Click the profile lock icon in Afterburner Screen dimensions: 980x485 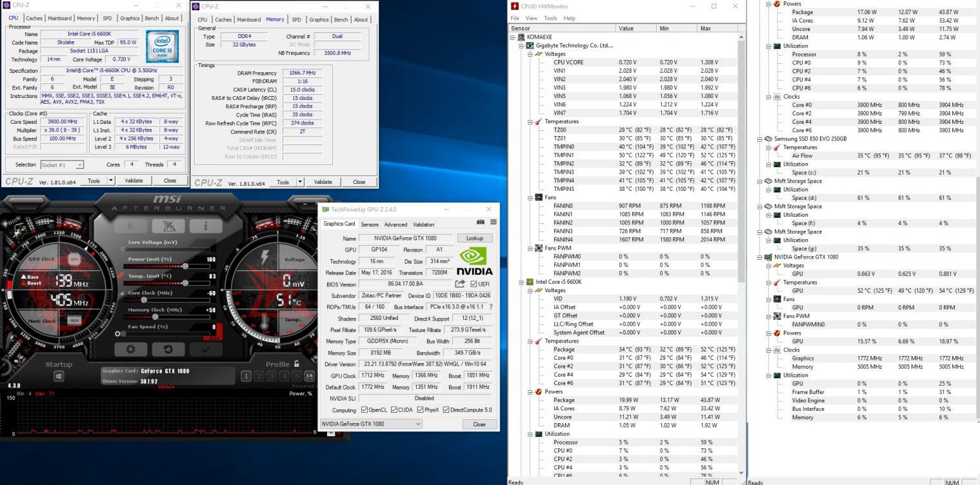click(x=297, y=364)
